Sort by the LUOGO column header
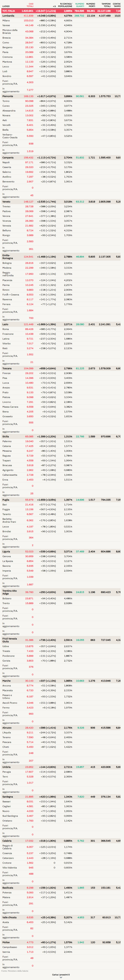Screen dimensions: 124x980 click(6, 6)
